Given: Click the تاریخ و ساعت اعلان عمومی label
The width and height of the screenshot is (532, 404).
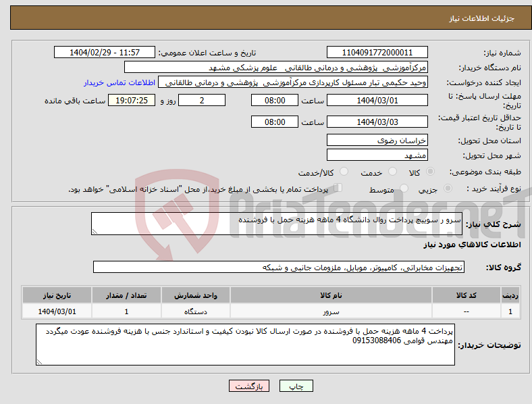Looking at the screenshot, I should 207,53.
